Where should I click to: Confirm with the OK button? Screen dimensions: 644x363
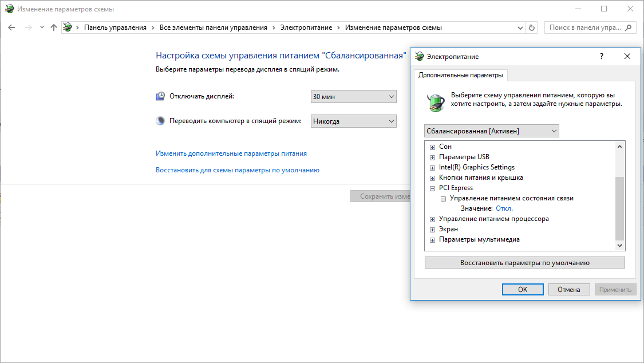coord(523,290)
